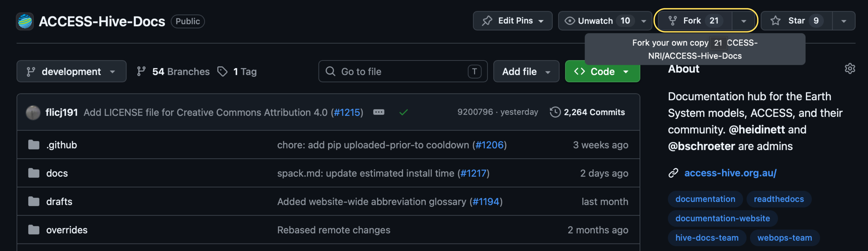868x251 pixels.
Task: Click the tag icon beside 1 Tag
Action: [x=222, y=71]
